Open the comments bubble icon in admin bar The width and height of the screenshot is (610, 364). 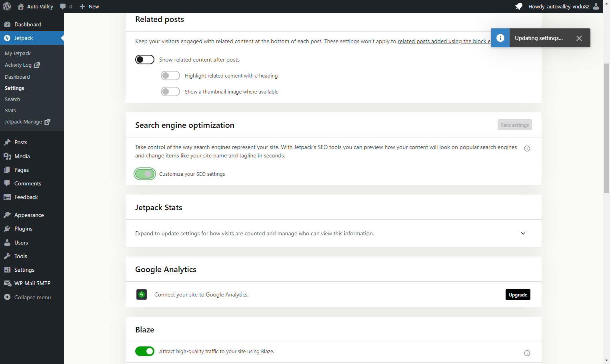coord(63,6)
